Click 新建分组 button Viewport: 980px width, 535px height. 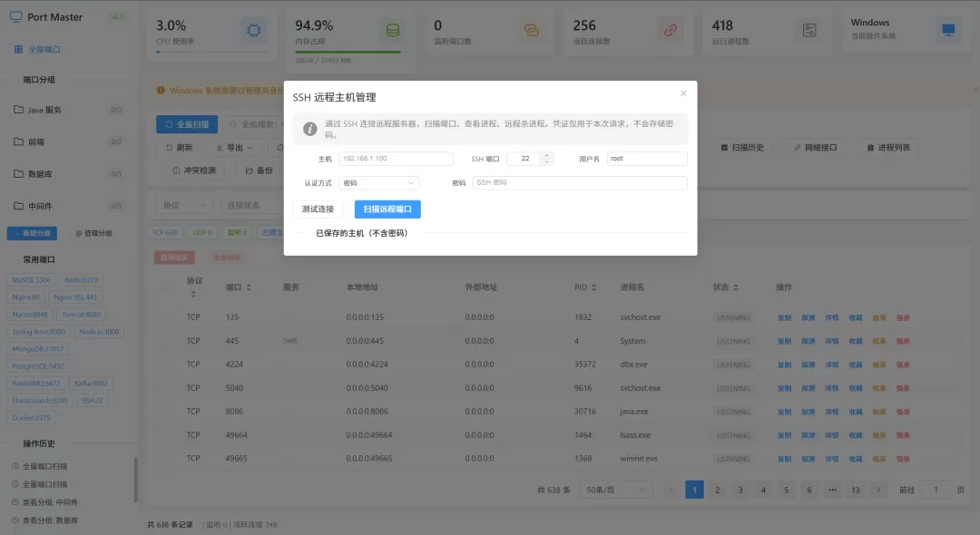tap(32, 233)
